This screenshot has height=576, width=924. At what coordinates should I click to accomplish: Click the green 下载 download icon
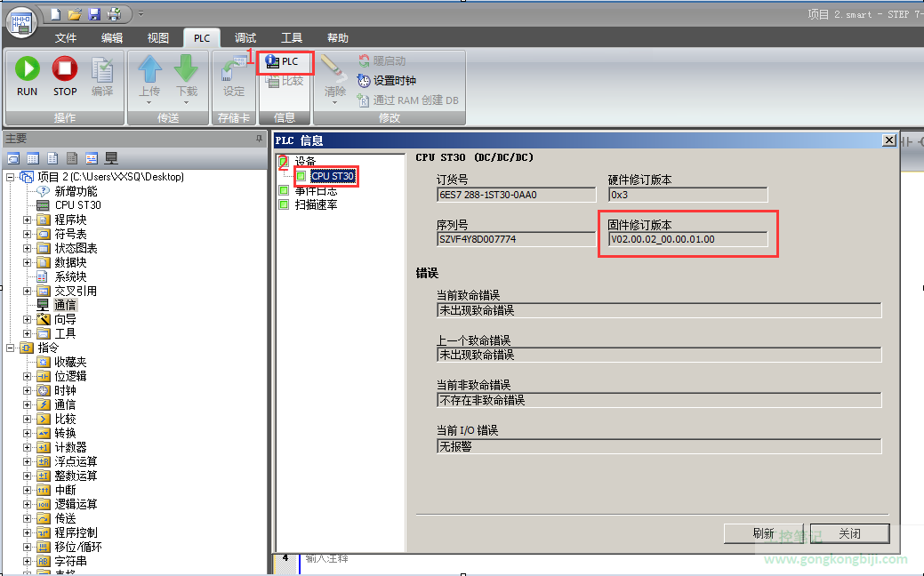coord(187,69)
